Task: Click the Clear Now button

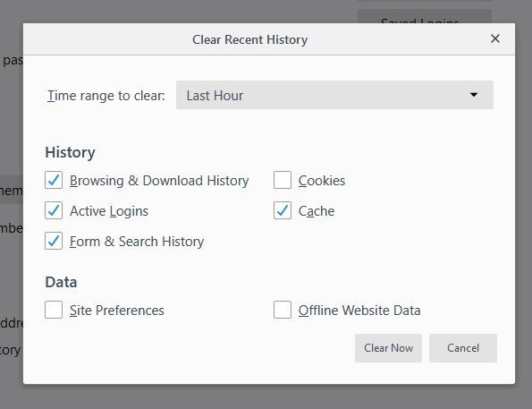Action: click(388, 348)
